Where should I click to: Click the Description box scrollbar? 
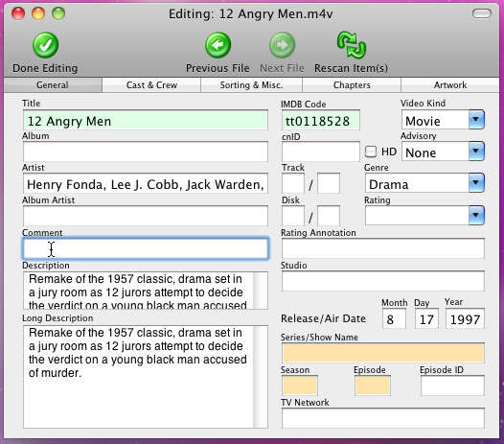[x=261, y=291]
